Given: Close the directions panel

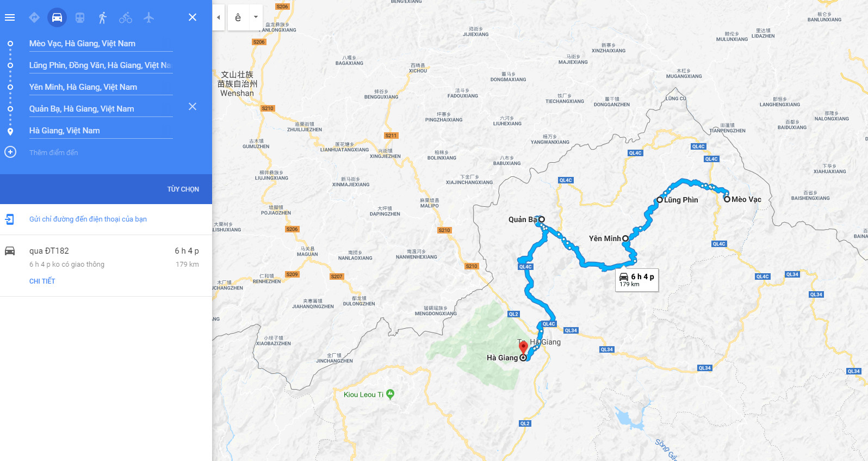Looking at the screenshot, I should click(193, 17).
